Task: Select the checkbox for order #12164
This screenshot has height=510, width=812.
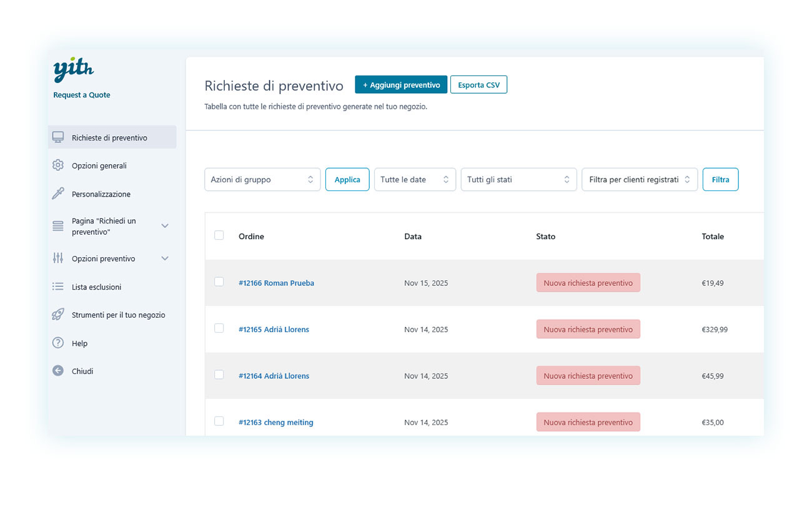Action: click(x=219, y=375)
